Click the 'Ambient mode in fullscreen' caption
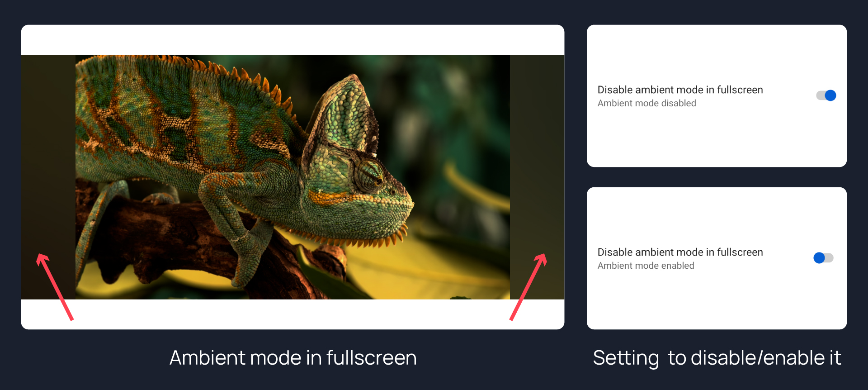This screenshot has width=868, height=390. point(293,358)
